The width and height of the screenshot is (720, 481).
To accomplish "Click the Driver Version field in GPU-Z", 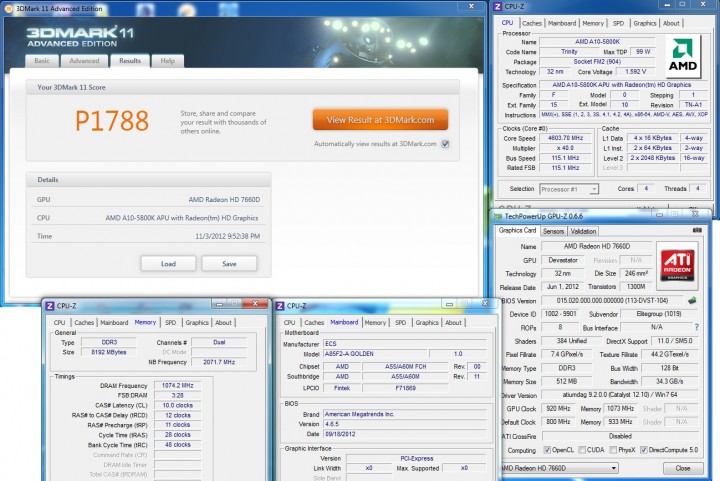I will [x=620, y=395].
